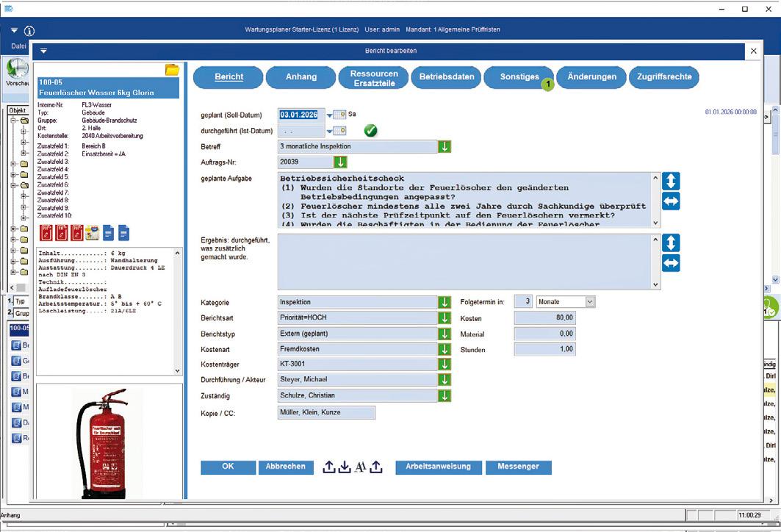Open Berichtsart selection list arrow
This screenshot has width=781, height=532.
(x=445, y=318)
